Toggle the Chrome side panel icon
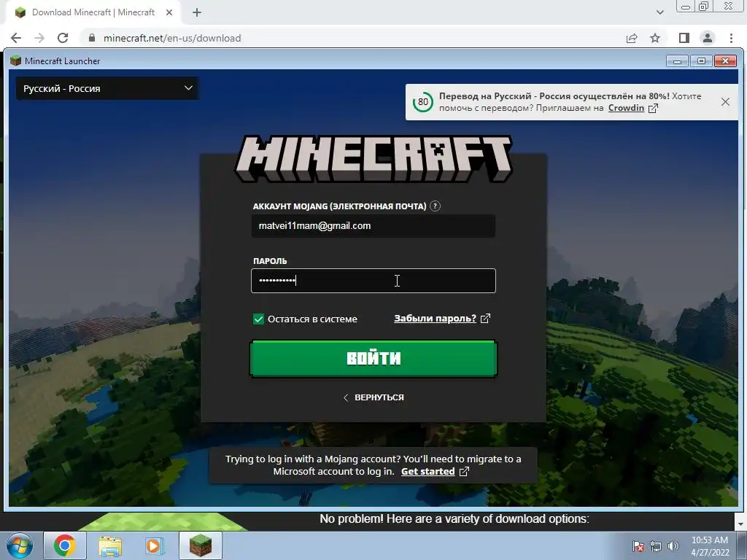Viewport: 747px width, 560px height. [x=684, y=38]
